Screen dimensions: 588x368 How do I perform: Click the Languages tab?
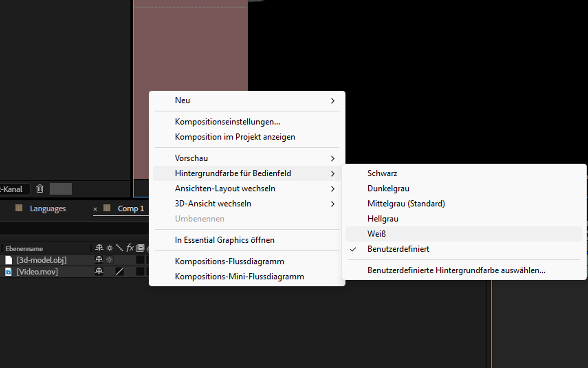[x=48, y=208]
